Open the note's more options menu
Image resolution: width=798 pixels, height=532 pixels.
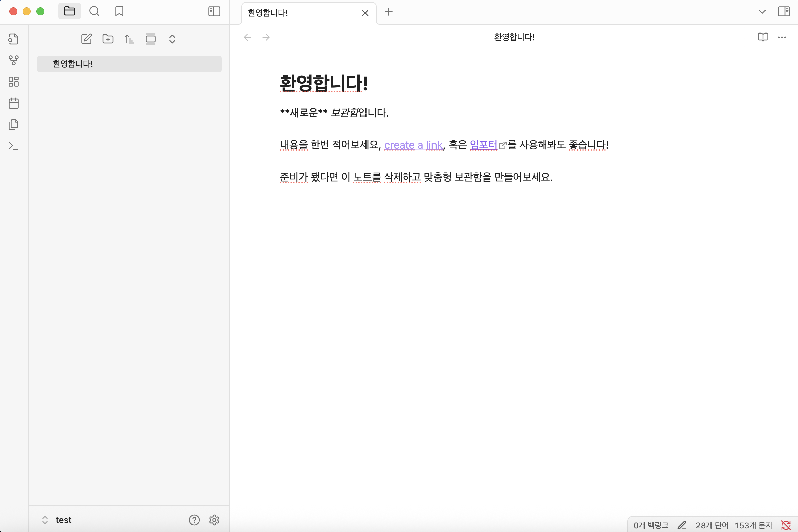click(x=782, y=37)
